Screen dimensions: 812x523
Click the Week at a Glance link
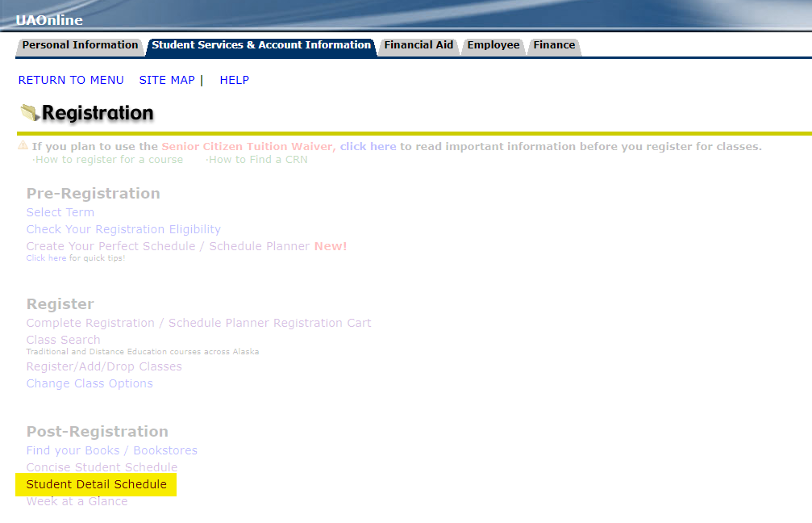(x=77, y=501)
